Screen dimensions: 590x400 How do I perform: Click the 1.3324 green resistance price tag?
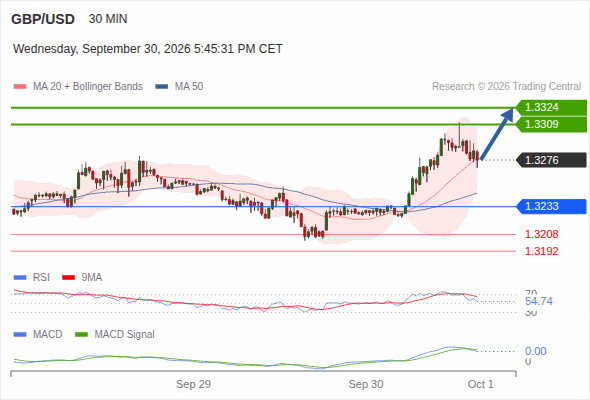coord(551,107)
